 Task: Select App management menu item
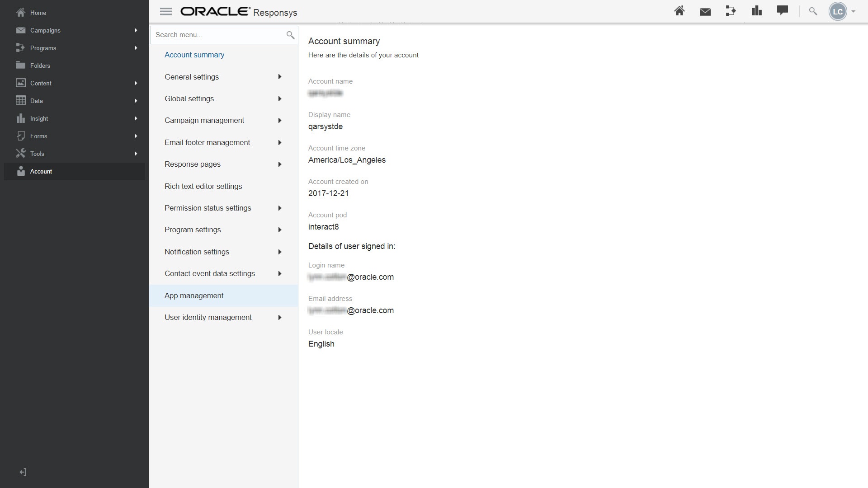click(x=194, y=296)
